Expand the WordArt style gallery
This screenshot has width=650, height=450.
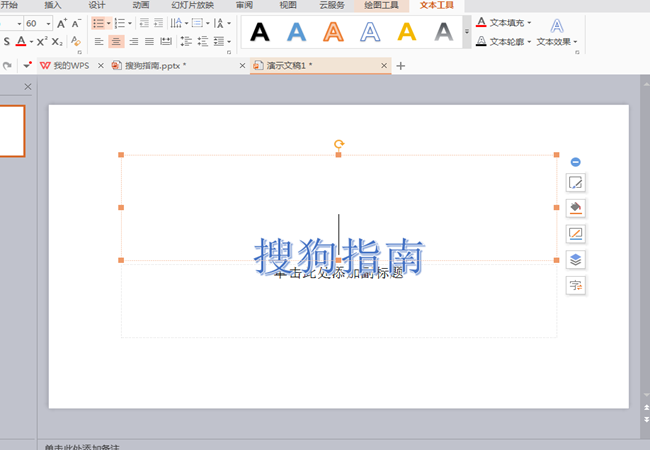point(467,31)
